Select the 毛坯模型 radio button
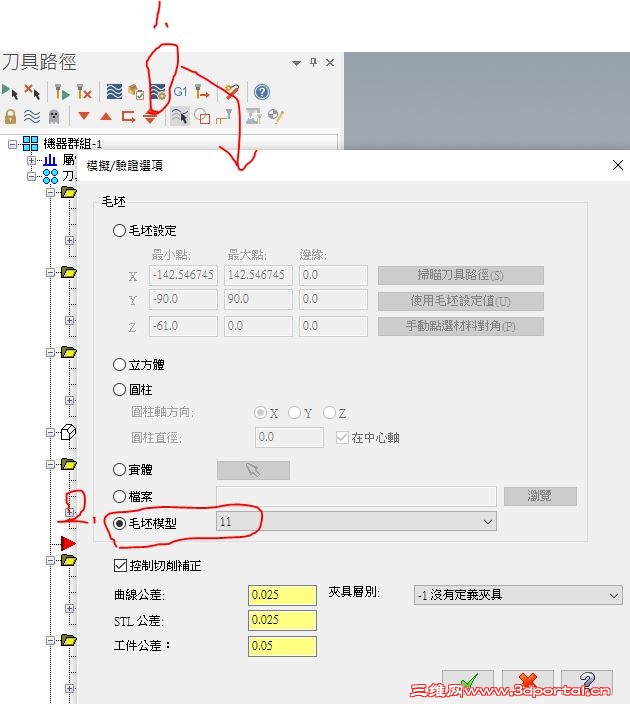630x704 pixels. [x=119, y=523]
